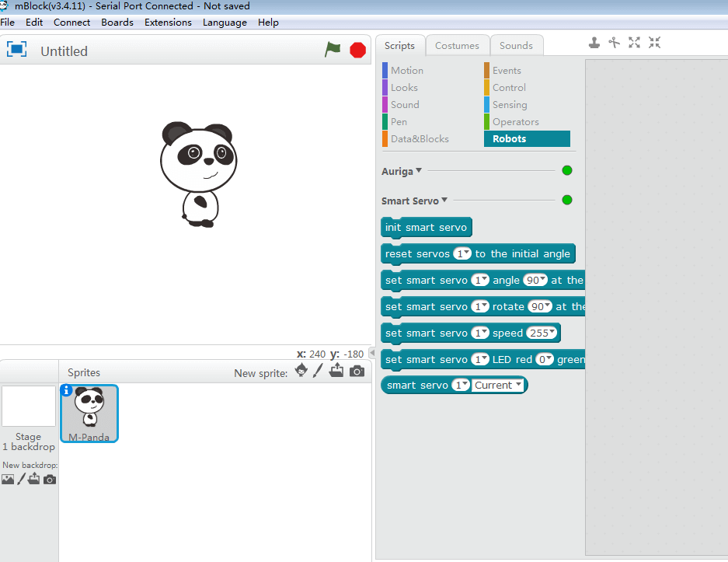Open the Connect menu
Image resolution: width=728 pixels, height=562 pixels.
point(71,23)
